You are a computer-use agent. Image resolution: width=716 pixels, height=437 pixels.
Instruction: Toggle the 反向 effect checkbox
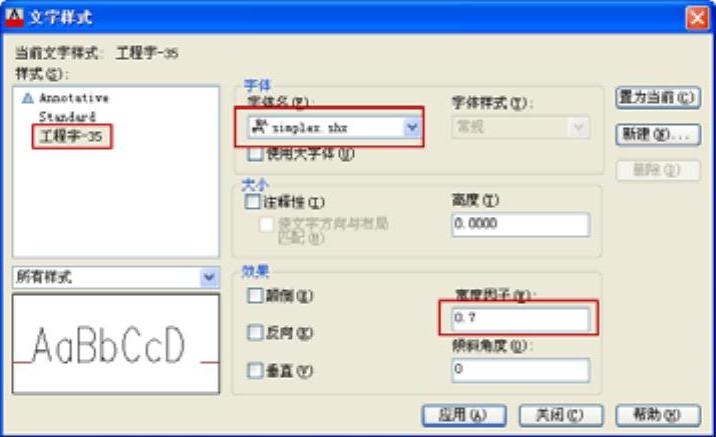[x=255, y=332]
